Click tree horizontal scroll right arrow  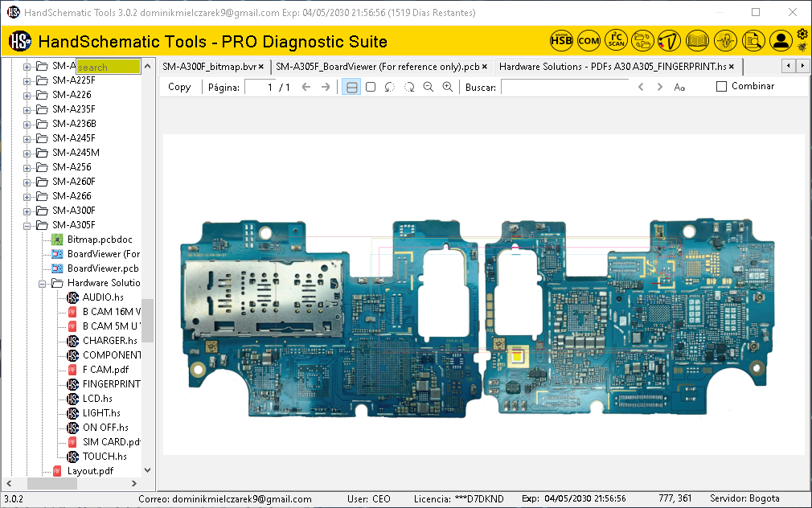pos(134,483)
